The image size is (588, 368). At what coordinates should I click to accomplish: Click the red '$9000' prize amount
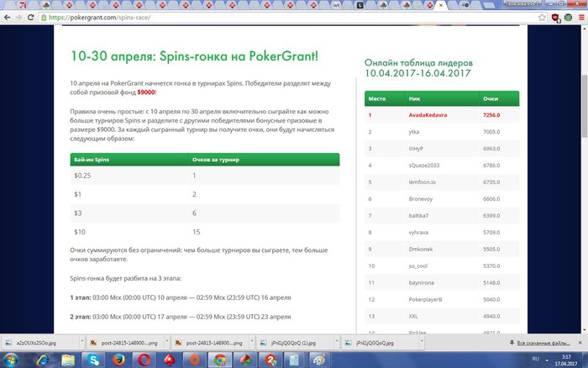point(146,92)
